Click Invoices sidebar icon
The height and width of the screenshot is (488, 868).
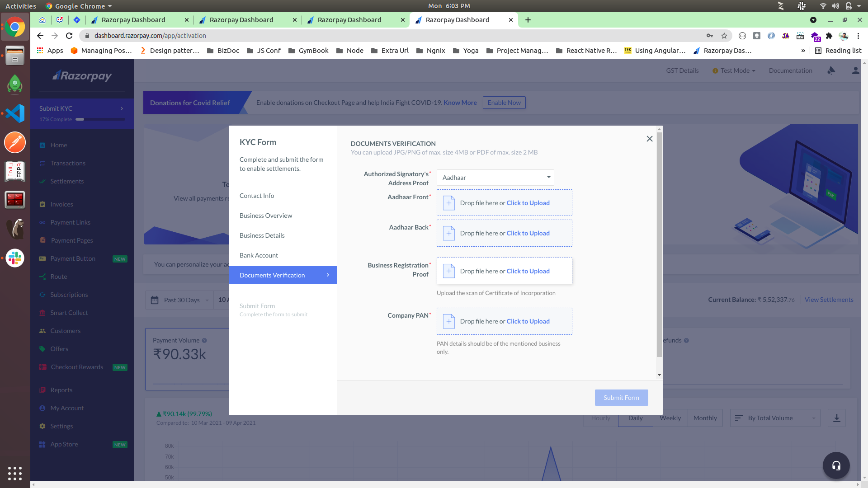coord(42,204)
